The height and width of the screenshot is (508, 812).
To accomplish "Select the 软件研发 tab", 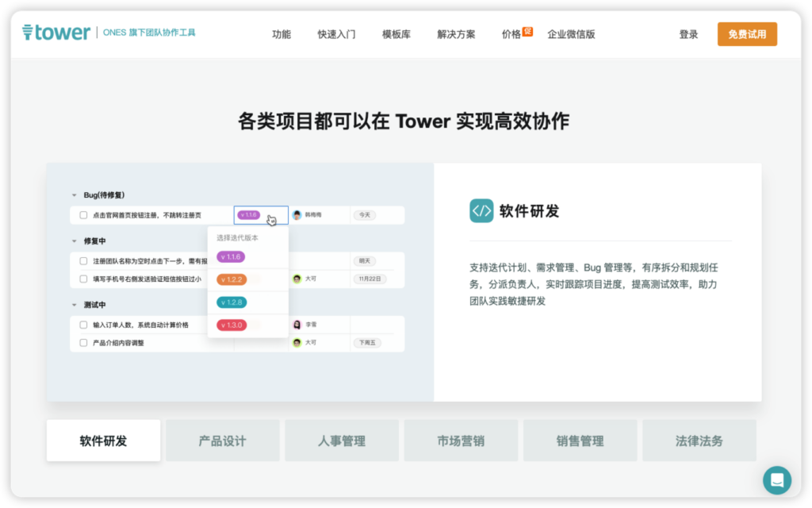I will coord(104,441).
